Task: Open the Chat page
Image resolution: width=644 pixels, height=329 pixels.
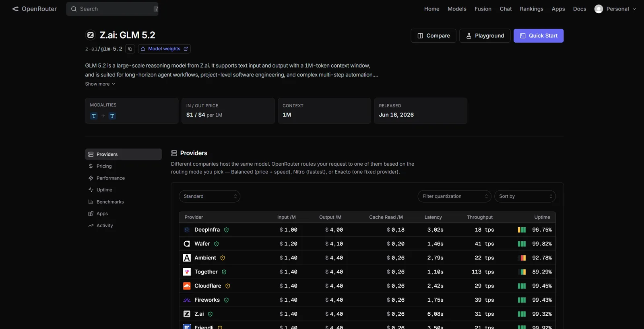Action: 506,9
